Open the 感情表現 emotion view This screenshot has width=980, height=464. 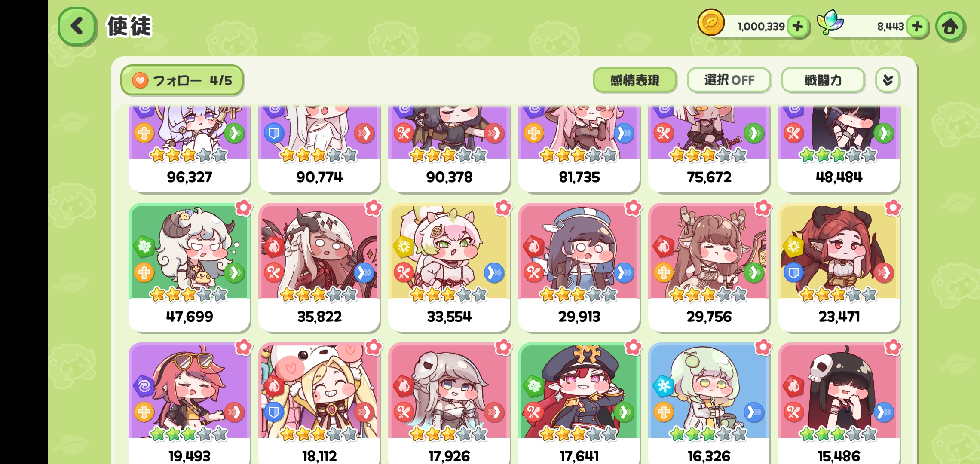pyautogui.click(x=635, y=80)
